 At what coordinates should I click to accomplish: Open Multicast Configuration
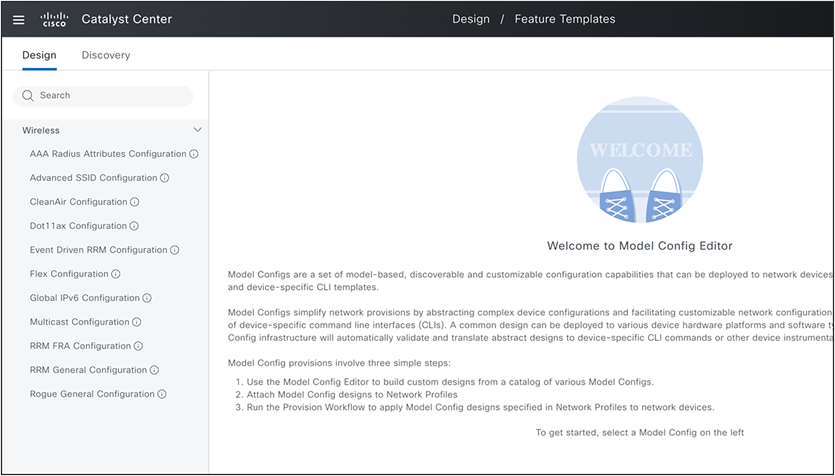(80, 322)
